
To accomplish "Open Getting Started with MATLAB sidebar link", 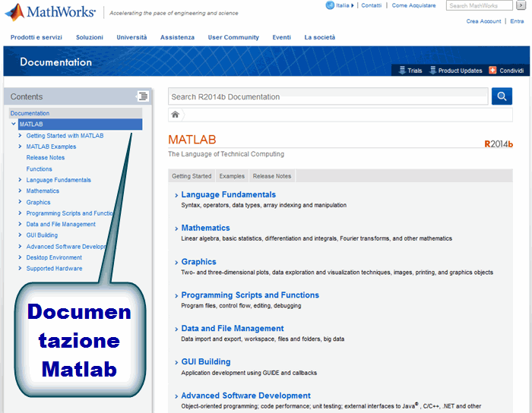I will pyautogui.click(x=65, y=136).
